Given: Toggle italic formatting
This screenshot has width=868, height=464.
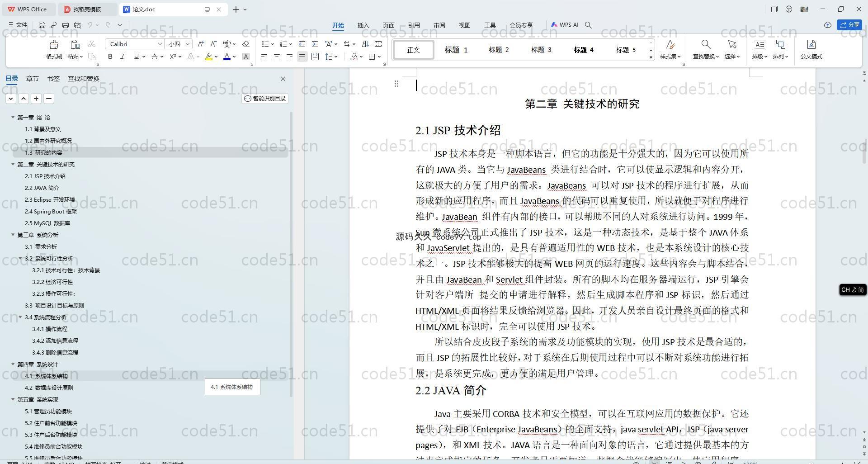Looking at the screenshot, I should click(x=123, y=57).
